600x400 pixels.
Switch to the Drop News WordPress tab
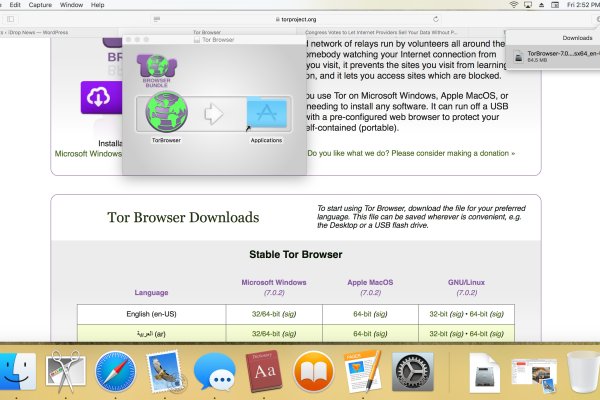click(x=40, y=31)
